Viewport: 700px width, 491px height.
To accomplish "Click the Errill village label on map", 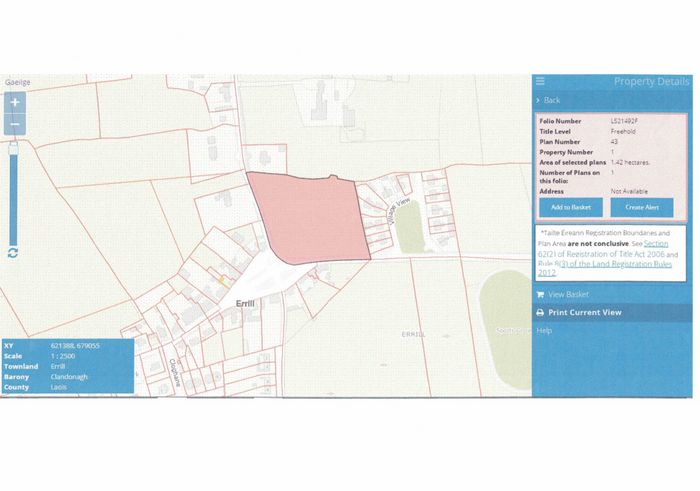I will coord(245,304).
